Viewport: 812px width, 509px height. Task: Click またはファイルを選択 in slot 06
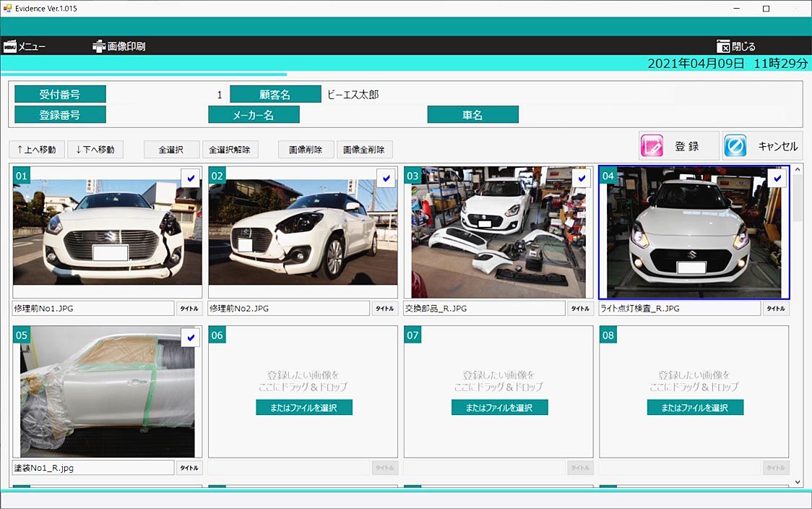tap(303, 407)
